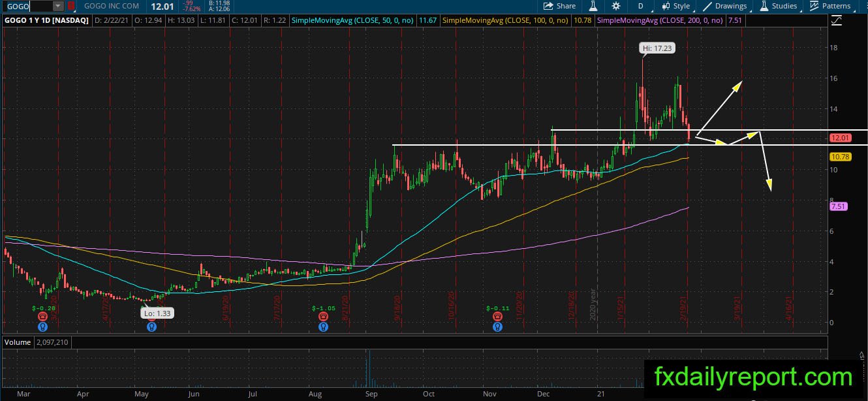The width and height of the screenshot is (868, 401).
Task: Click the blue lightbulb icon below $-1.05
Action: pos(323,327)
